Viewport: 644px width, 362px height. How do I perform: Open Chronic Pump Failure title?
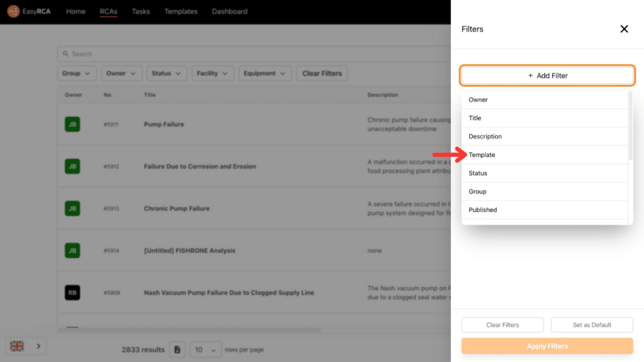(177, 208)
